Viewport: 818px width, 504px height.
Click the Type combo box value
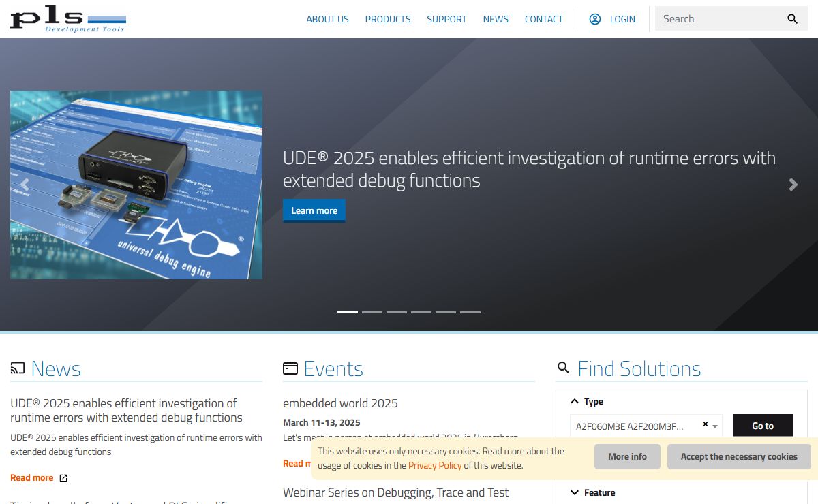[630, 426]
